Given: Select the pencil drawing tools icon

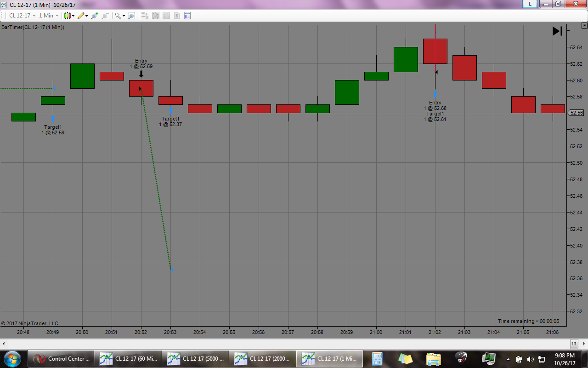Looking at the screenshot, I should click(81, 16).
